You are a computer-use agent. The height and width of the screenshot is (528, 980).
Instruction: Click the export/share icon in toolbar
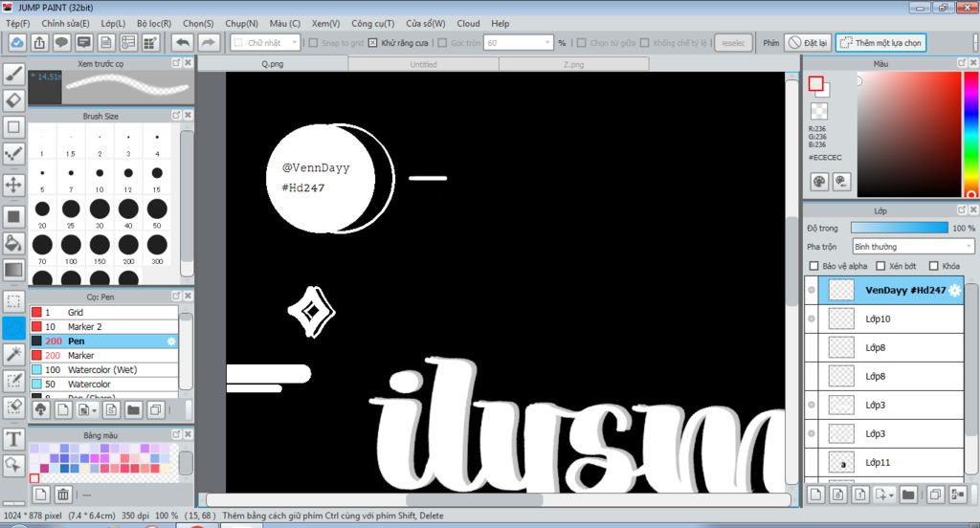[x=39, y=42]
